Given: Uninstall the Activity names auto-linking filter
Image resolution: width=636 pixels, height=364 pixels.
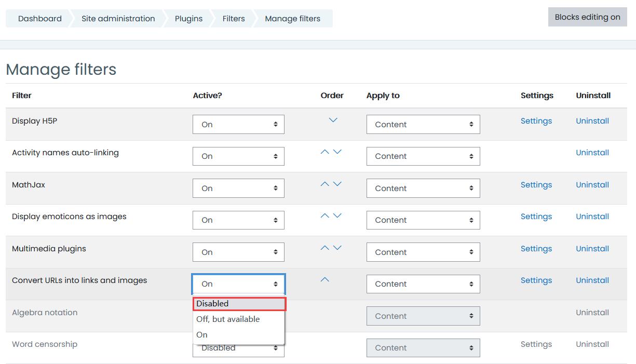Looking at the screenshot, I should click(x=592, y=153).
